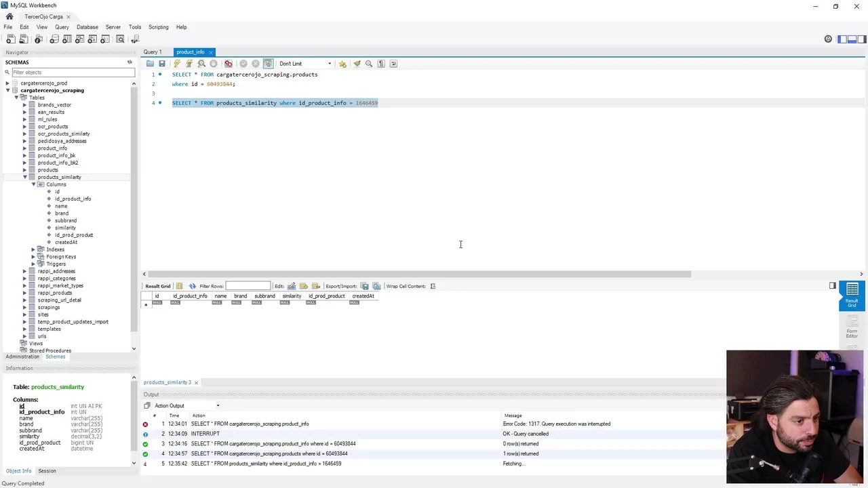Image resolution: width=868 pixels, height=488 pixels.
Task: Open the object inspector toolbar icon
Action: pos(39,39)
